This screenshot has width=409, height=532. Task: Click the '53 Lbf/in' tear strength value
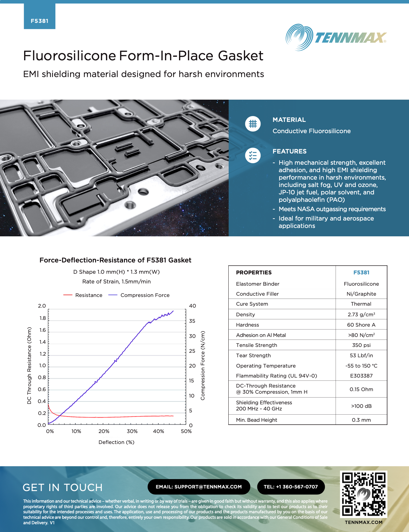click(x=361, y=356)
